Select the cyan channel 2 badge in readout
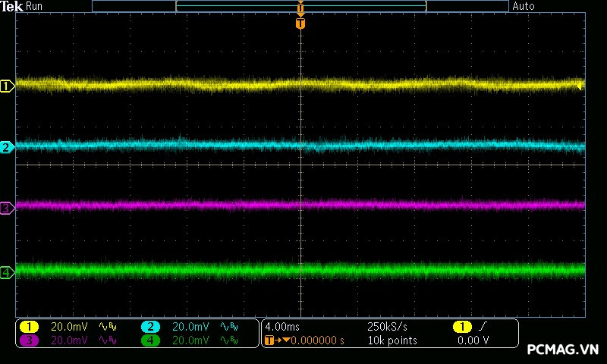The width and height of the screenshot is (607, 364). pos(150,327)
